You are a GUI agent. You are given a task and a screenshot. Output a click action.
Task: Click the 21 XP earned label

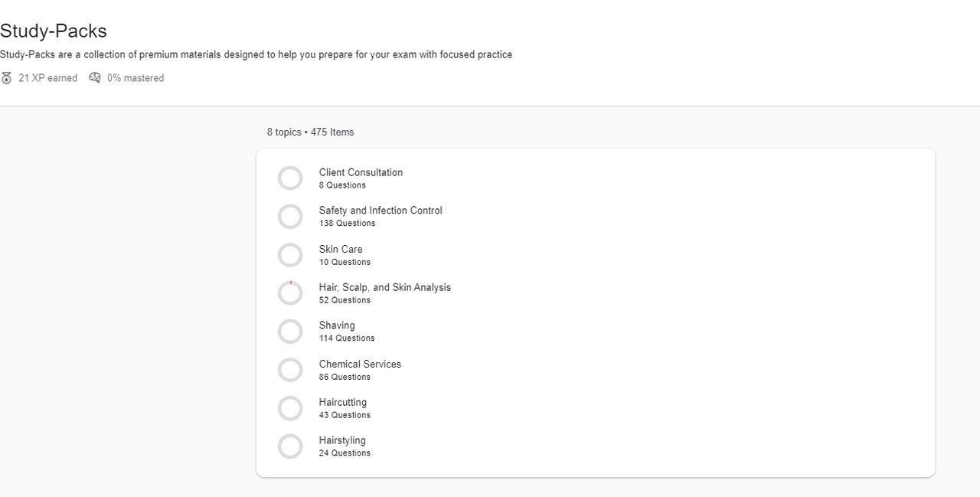(x=47, y=78)
